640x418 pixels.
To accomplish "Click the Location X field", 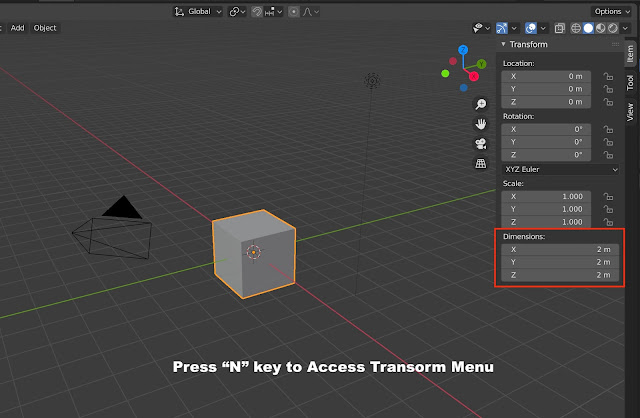I will tap(546, 76).
